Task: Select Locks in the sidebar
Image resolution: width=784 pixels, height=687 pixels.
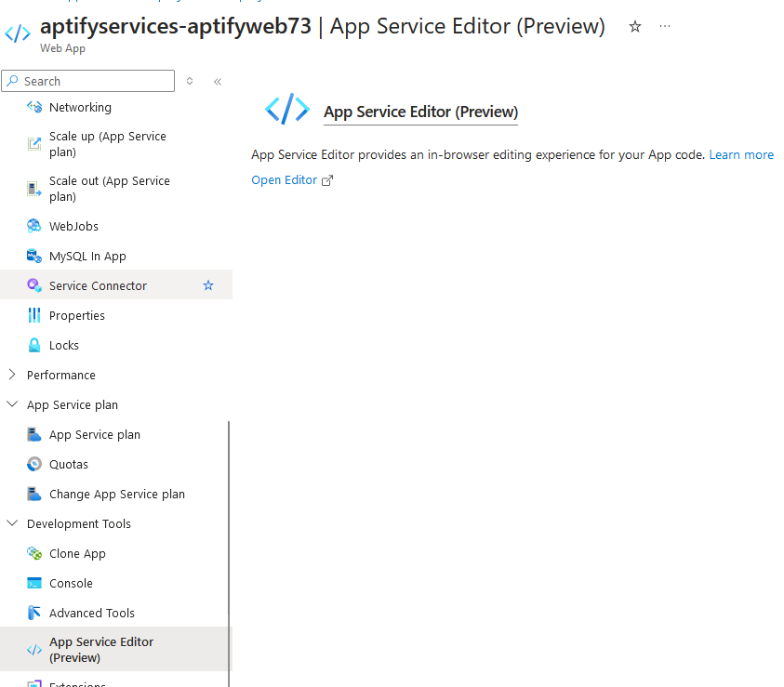Action: coord(64,345)
